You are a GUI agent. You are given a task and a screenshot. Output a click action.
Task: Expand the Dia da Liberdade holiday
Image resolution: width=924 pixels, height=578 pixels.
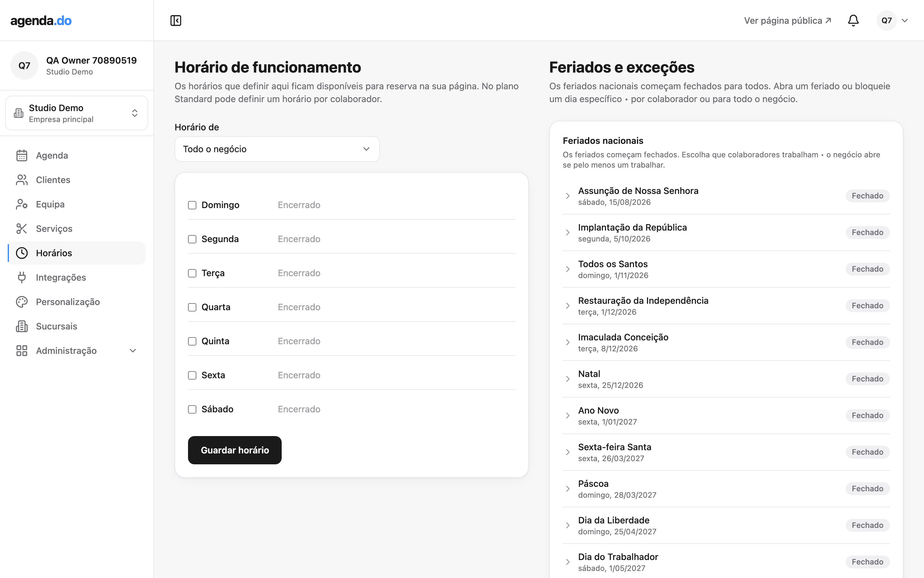pyautogui.click(x=567, y=526)
